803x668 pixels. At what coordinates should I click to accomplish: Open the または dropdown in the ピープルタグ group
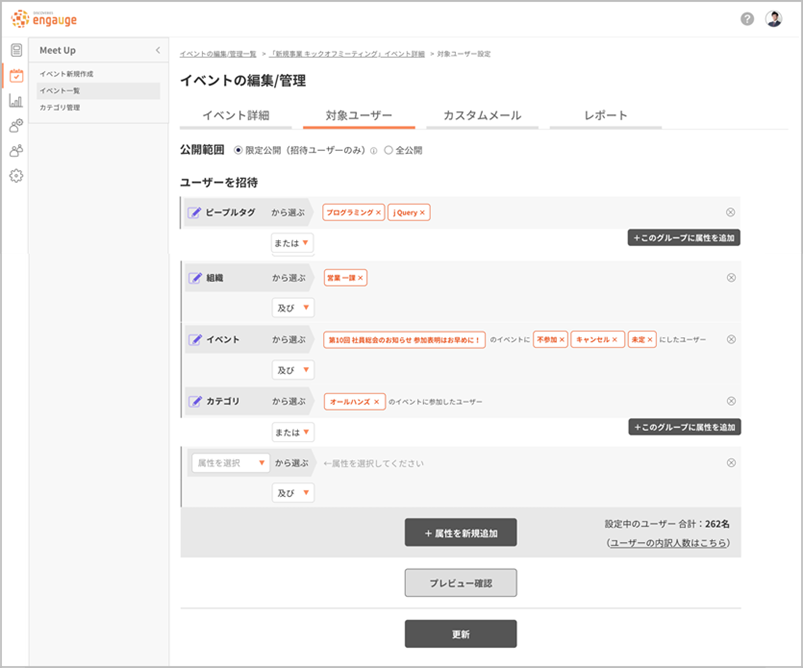(290, 243)
